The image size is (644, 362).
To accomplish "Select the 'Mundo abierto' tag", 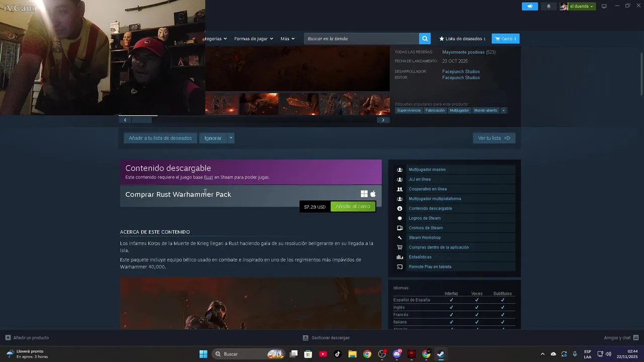I will click(x=486, y=110).
